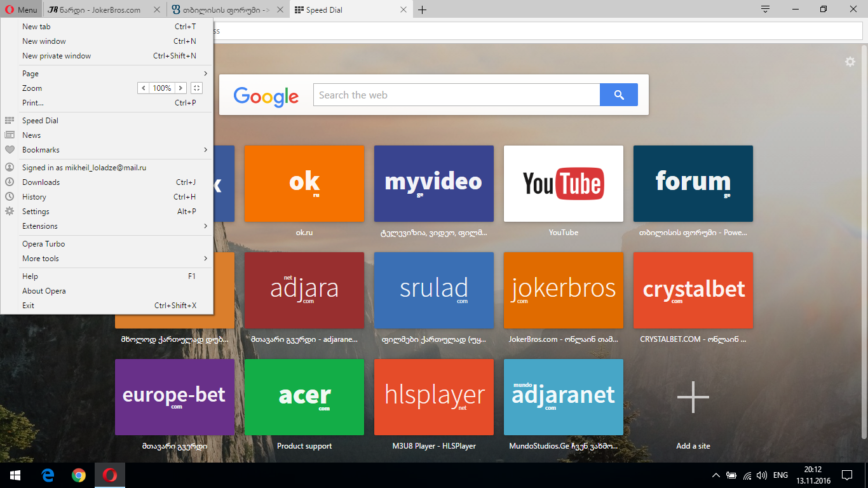Click the Product support label
The width and height of the screenshot is (868, 488).
click(304, 446)
